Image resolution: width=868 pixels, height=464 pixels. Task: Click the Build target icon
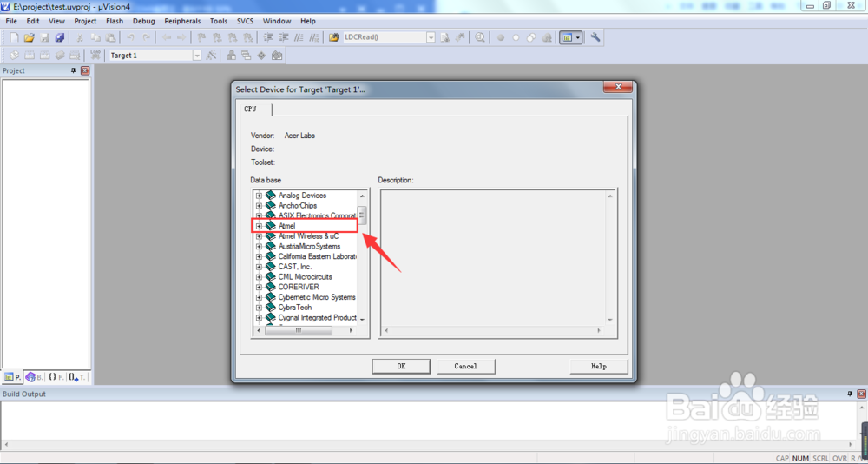[x=30, y=55]
